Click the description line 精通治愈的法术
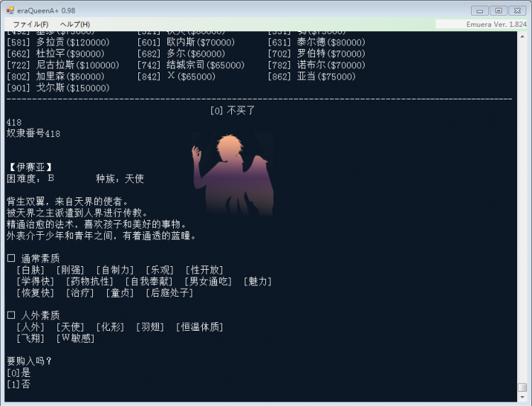Viewport: 532px width, 406px height. pos(96,224)
